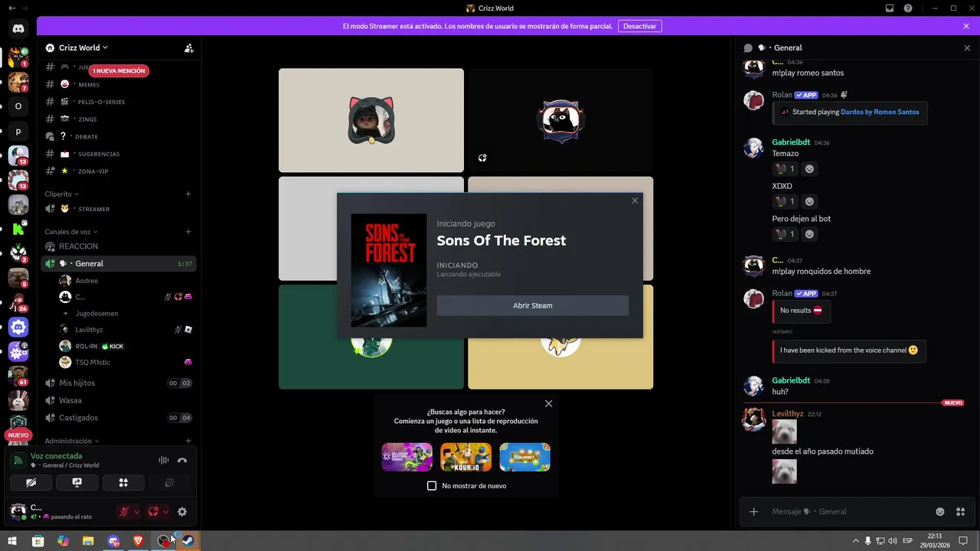Undeafen the headphones

(x=153, y=512)
